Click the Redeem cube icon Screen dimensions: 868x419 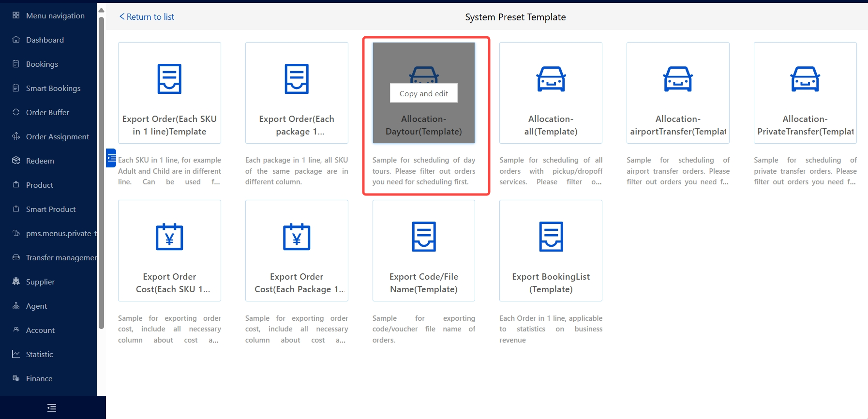point(16,161)
